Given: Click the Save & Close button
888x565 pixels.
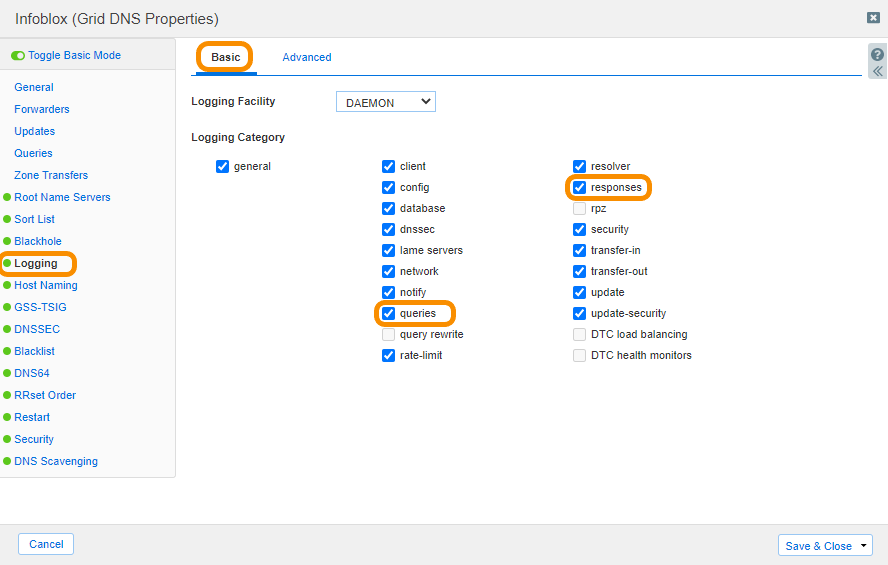Looking at the screenshot, I should 818,546.
